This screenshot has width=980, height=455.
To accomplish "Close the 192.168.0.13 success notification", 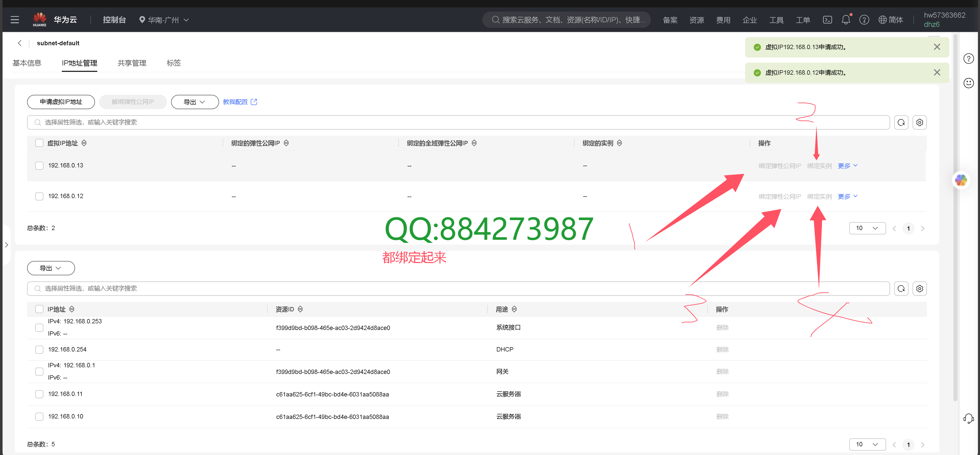I will coord(937,47).
